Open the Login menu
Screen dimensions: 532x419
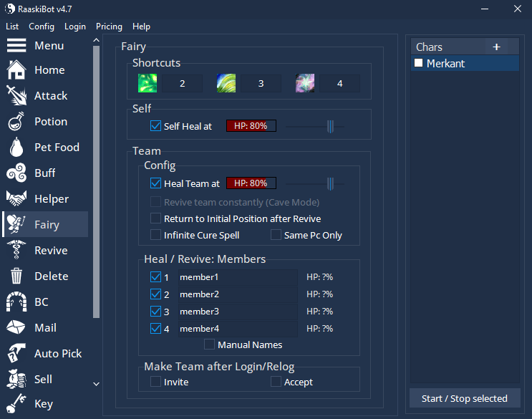point(75,27)
